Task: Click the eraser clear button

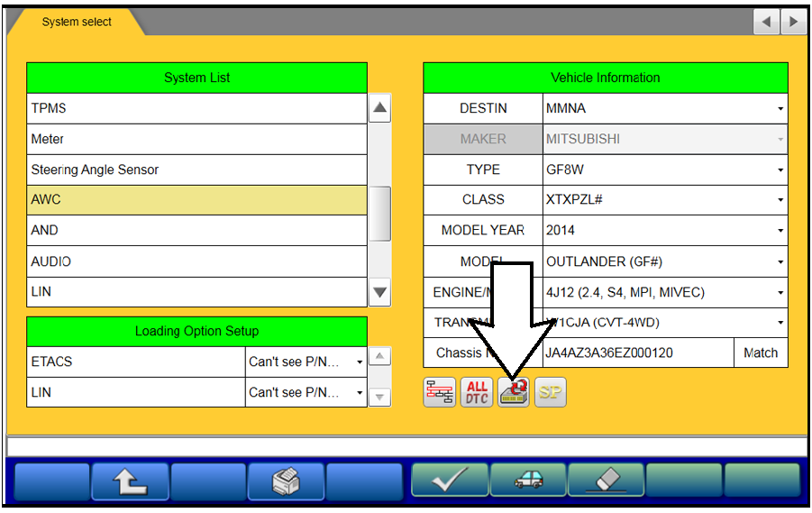Action: pyautogui.click(x=606, y=481)
